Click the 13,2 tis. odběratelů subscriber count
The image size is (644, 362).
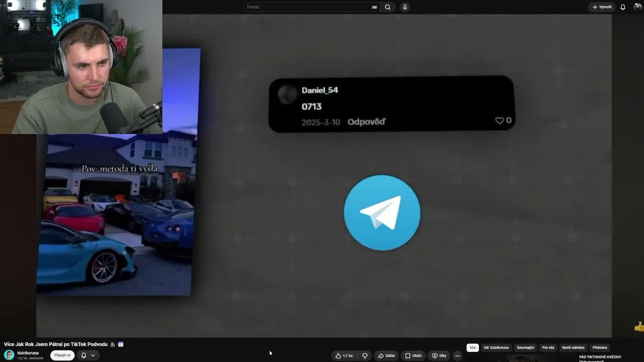[30, 358]
